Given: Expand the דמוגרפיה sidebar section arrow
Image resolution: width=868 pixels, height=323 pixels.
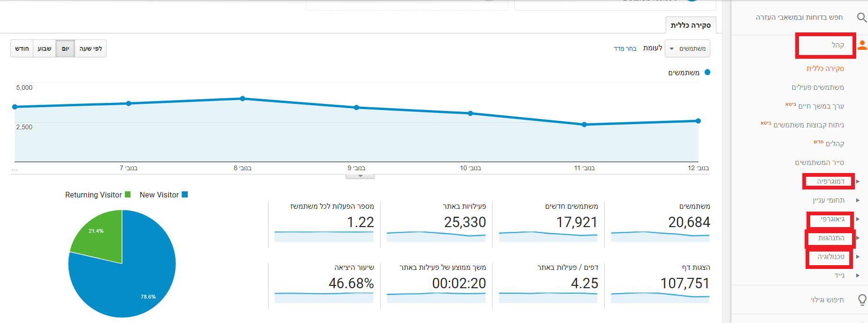Looking at the screenshot, I should [x=858, y=181].
